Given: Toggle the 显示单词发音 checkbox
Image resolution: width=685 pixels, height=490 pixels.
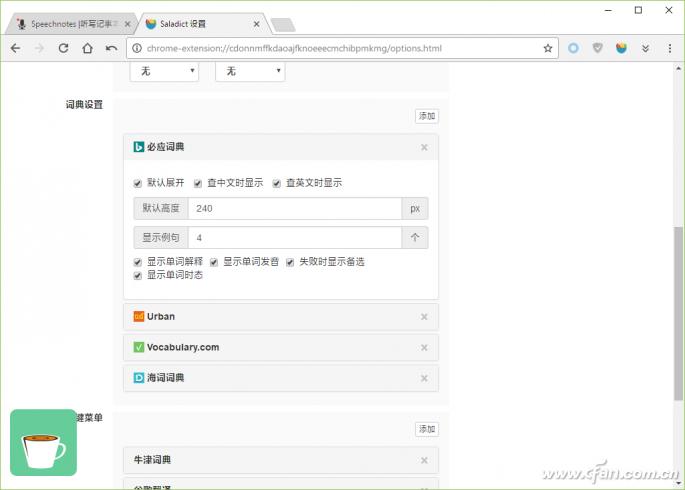Looking at the screenshot, I should [x=214, y=262].
